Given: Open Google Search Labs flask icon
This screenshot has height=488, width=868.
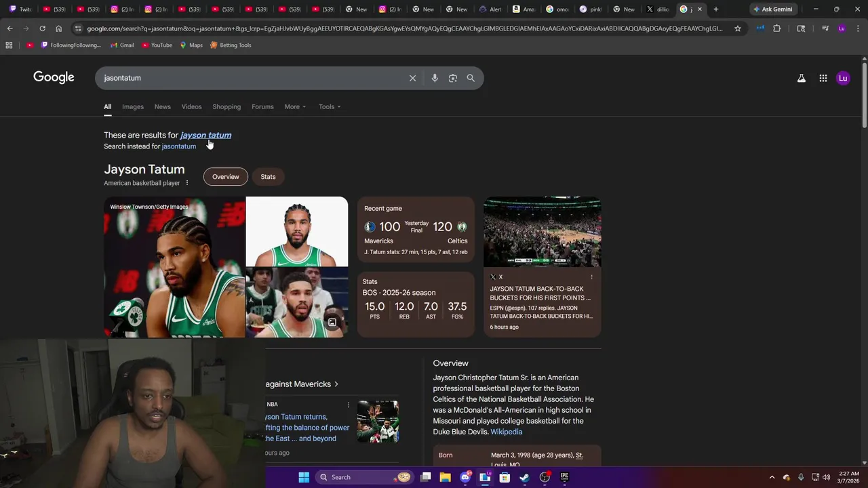Looking at the screenshot, I should click(x=802, y=78).
